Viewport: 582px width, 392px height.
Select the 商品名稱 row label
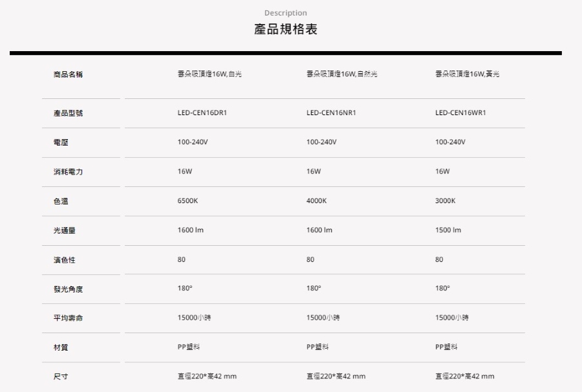click(68, 75)
